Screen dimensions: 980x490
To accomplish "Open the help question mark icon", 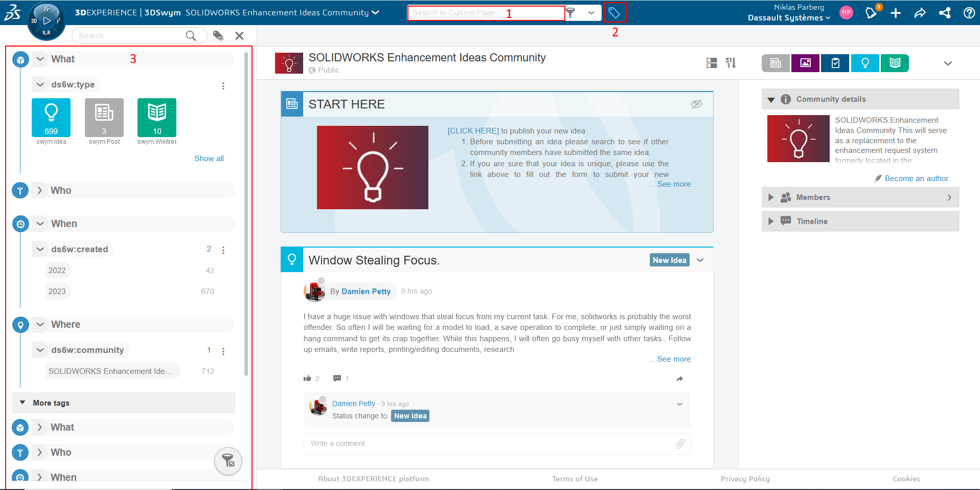I will pyautogui.click(x=969, y=13).
